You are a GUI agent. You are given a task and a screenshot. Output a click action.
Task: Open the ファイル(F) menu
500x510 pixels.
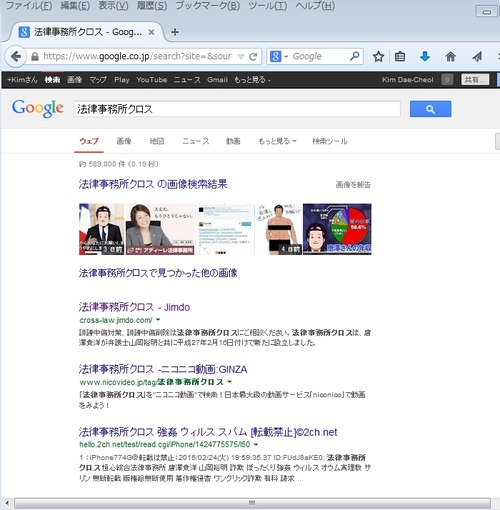tap(29, 6)
